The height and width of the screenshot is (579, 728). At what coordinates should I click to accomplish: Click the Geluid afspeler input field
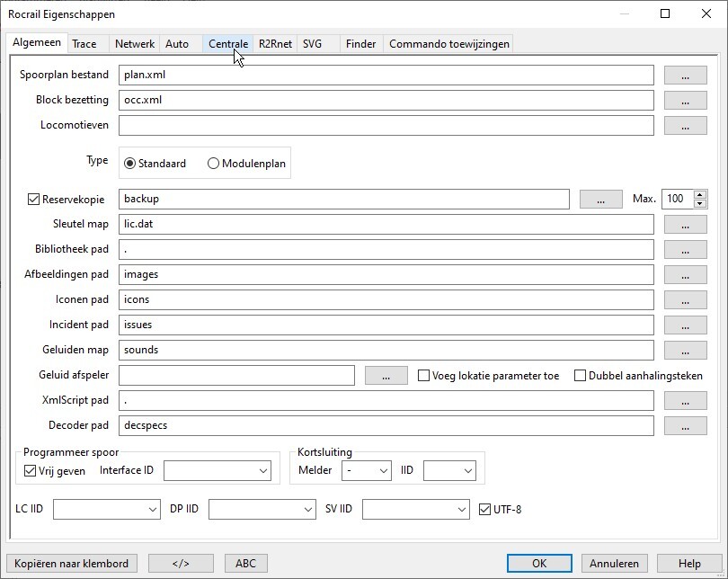coord(236,375)
